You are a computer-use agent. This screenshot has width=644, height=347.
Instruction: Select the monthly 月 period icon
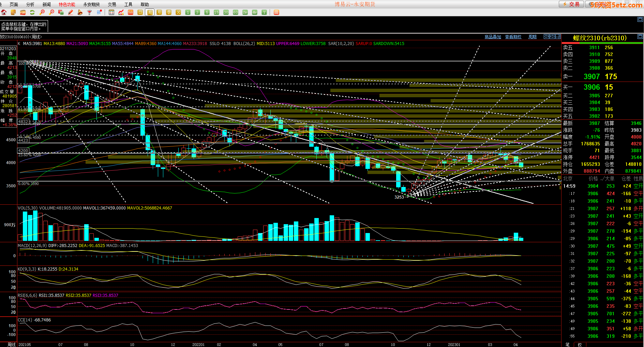pyautogui.click(x=159, y=12)
